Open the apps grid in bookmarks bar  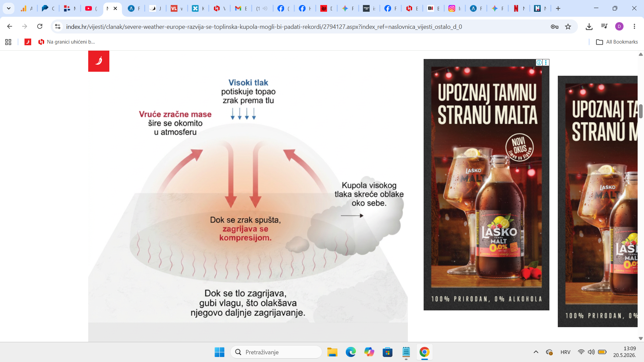(x=8, y=42)
